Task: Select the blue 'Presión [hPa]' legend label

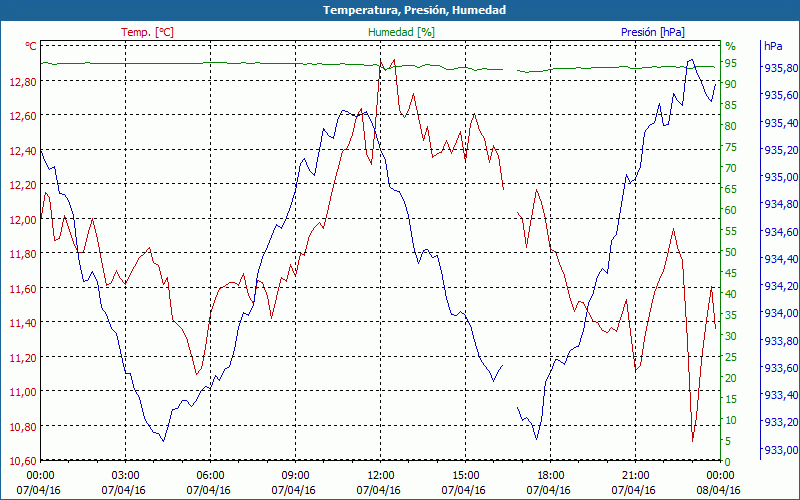Action: click(x=653, y=32)
